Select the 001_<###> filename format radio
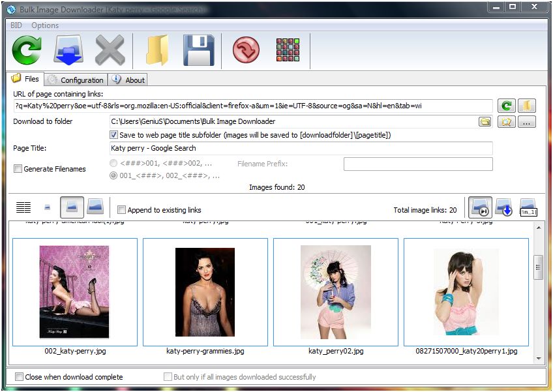Viewport: 553px width, 392px height. pos(113,175)
